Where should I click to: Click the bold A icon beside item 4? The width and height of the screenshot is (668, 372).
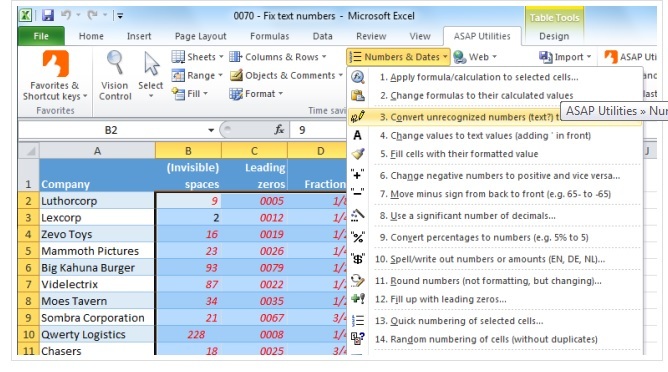pyautogui.click(x=357, y=136)
